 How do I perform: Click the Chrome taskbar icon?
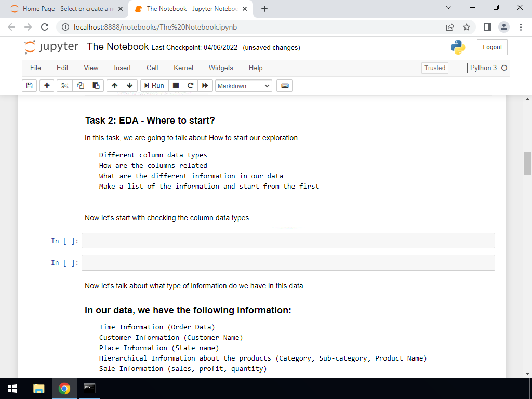tap(64, 389)
